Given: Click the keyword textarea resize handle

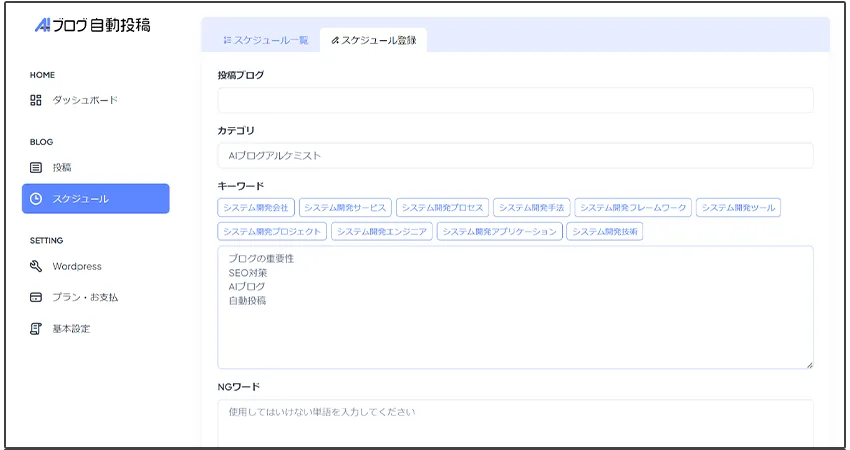Looking at the screenshot, I should [x=809, y=364].
